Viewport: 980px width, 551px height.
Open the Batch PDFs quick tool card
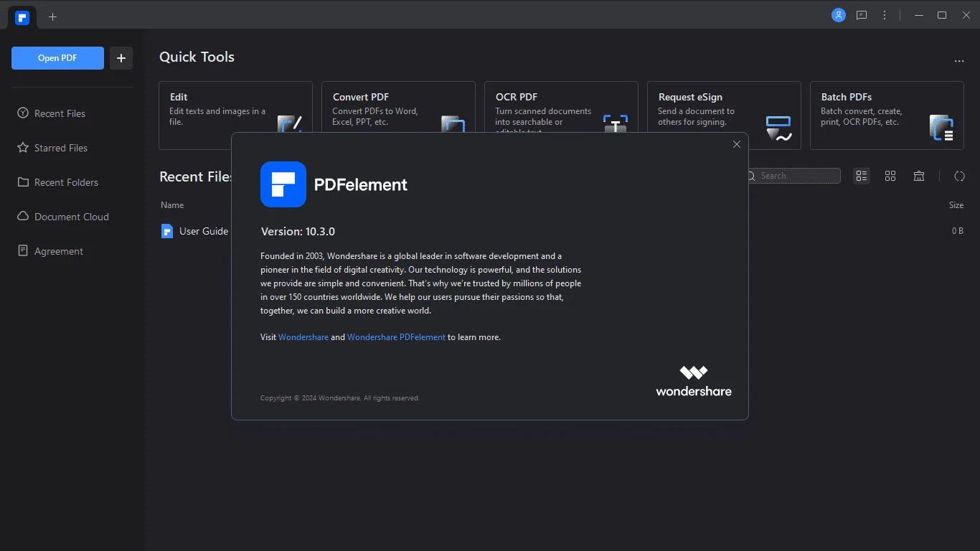[887, 116]
